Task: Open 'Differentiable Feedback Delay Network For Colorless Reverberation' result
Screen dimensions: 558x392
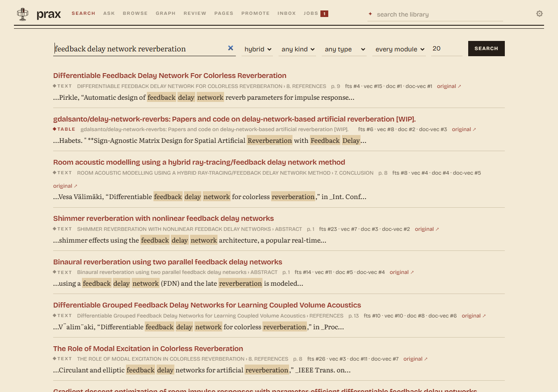Action: tap(170, 75)
